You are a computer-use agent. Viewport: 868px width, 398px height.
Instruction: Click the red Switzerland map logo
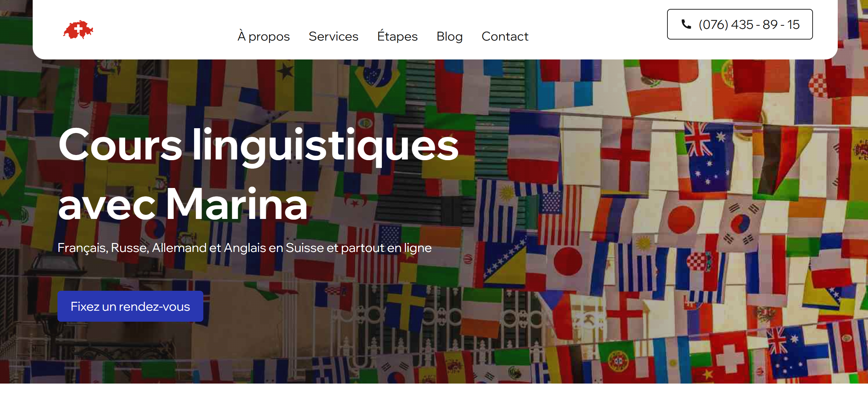(x=78, y=30)
